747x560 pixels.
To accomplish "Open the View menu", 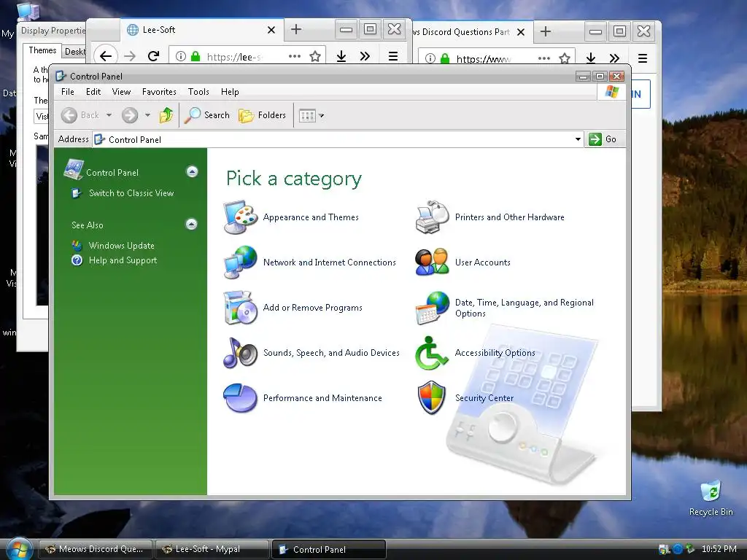I will click(x=122, y=92).
